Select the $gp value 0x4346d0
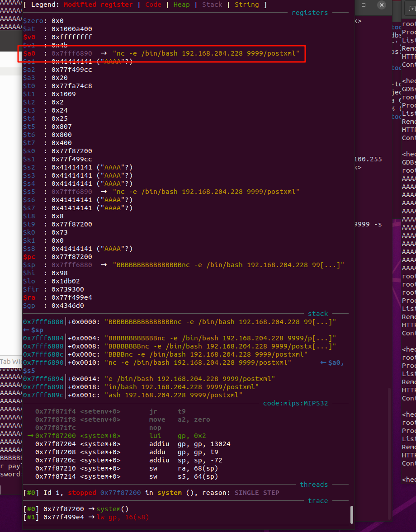This screenshot has height=532, width=416. coord(67,306)
